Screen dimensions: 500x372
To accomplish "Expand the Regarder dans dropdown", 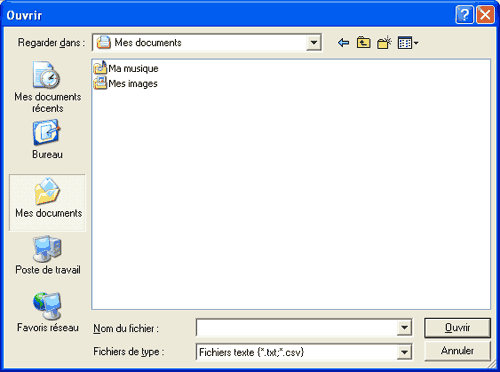I will coord(313,43).
